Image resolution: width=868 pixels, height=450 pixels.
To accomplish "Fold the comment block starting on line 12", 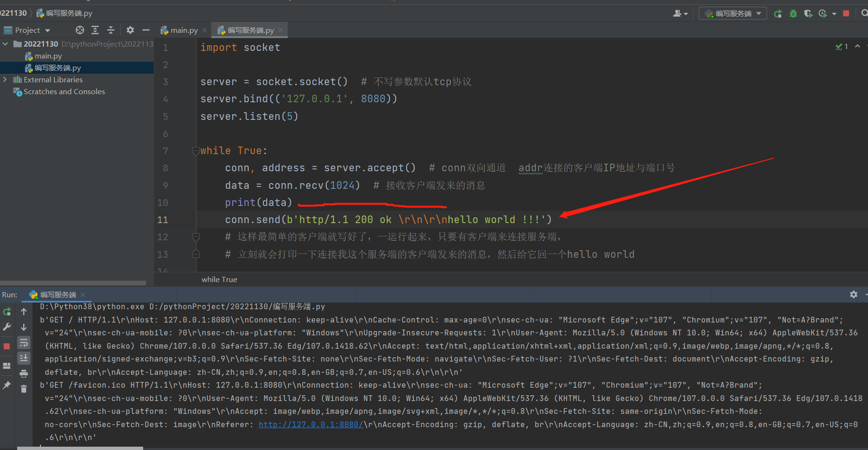I will (x=195, y=236).
